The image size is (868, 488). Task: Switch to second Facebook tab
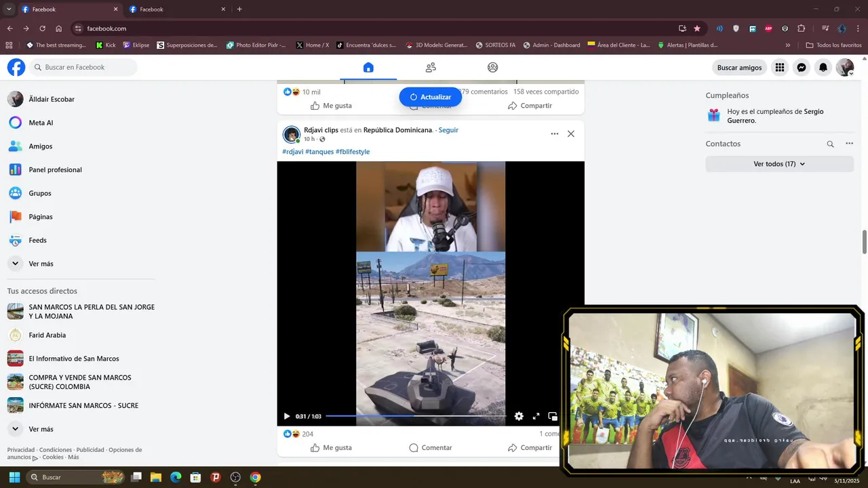[176, 9]
